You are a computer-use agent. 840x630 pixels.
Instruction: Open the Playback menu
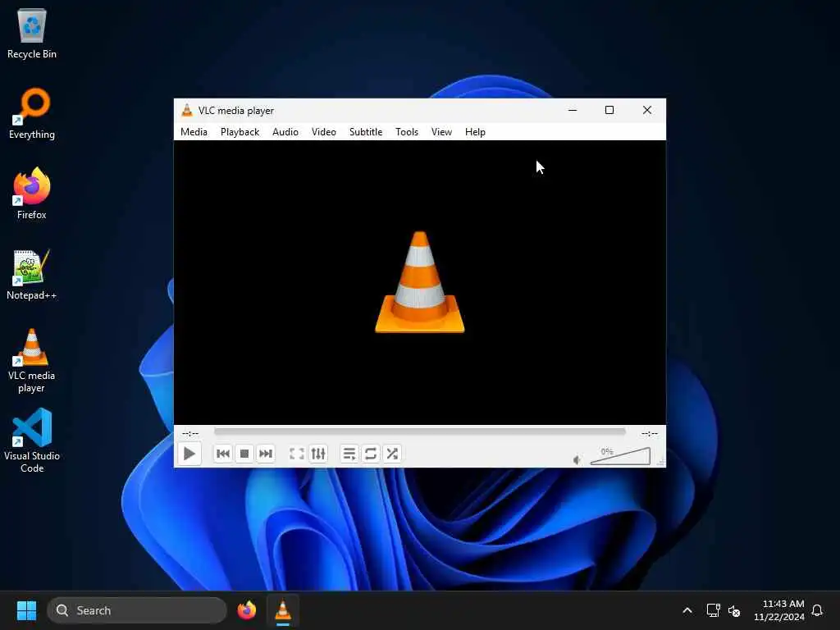tap(240, 132)
